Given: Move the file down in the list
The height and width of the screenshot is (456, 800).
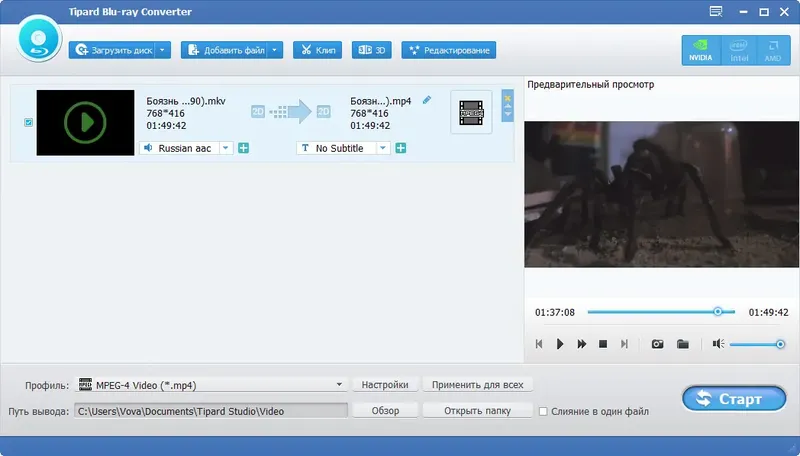Looking at the screenshot, I should [508, 114].
